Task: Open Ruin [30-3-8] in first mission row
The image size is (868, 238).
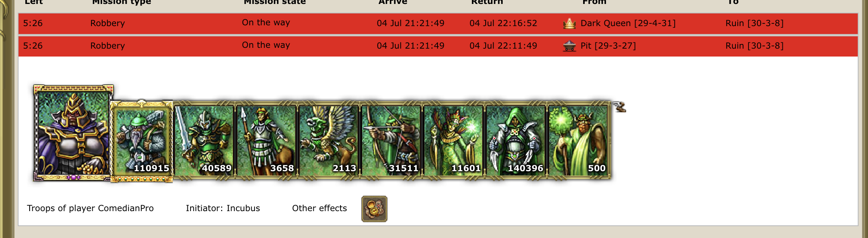Action: coord(754,23)
